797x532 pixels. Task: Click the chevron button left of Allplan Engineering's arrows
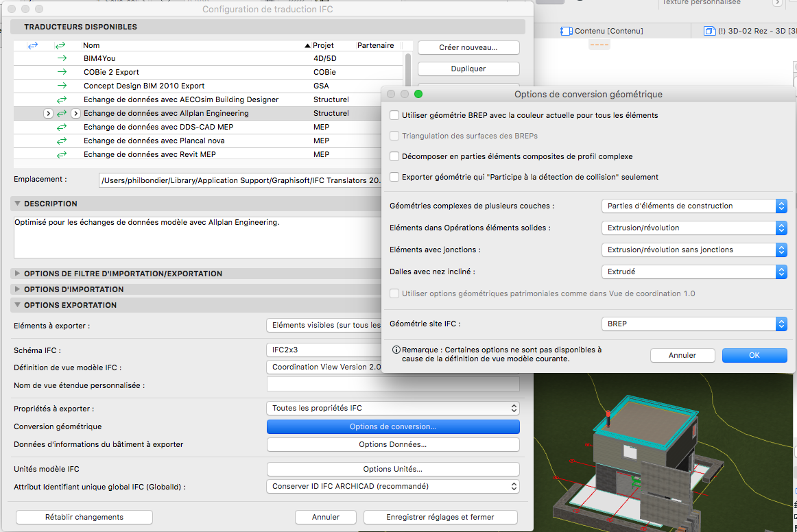[48, 113]
